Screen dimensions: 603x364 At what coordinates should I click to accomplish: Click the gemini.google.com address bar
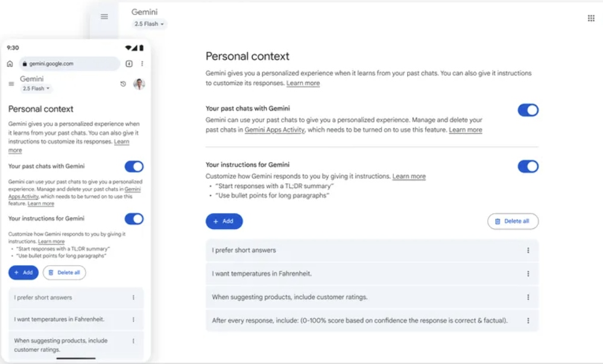[69, 64]
